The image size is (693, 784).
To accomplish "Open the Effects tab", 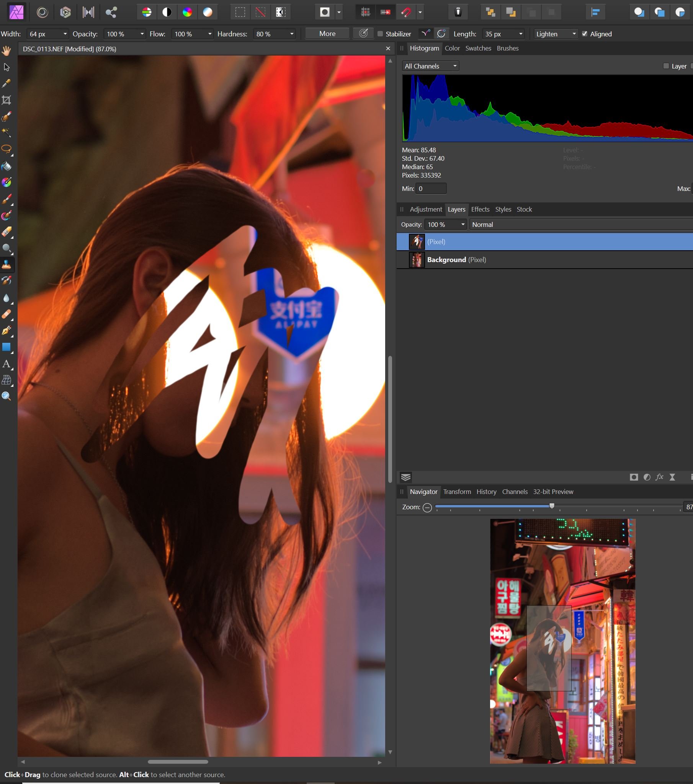I will [480, 209].
